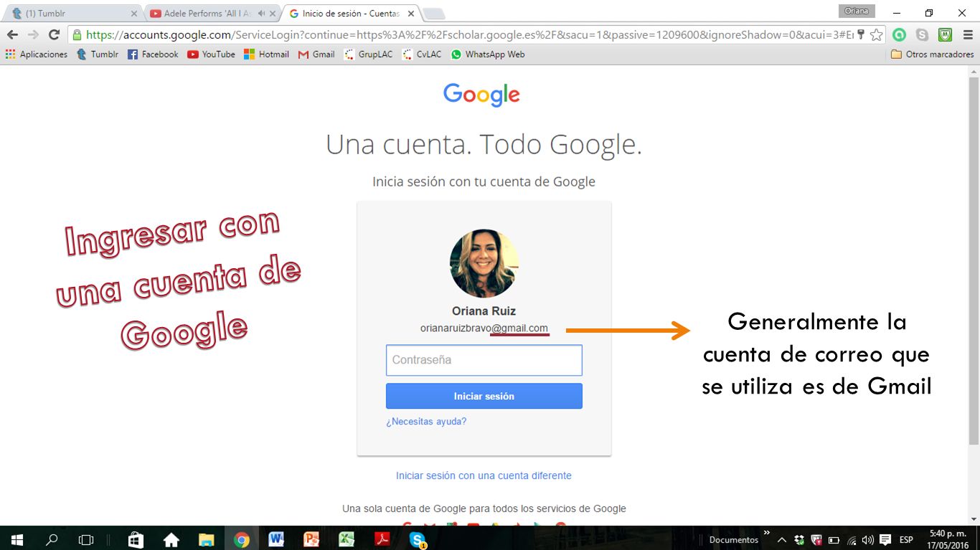Open the Gmail bookmark
980x550 pixels.
316,54
